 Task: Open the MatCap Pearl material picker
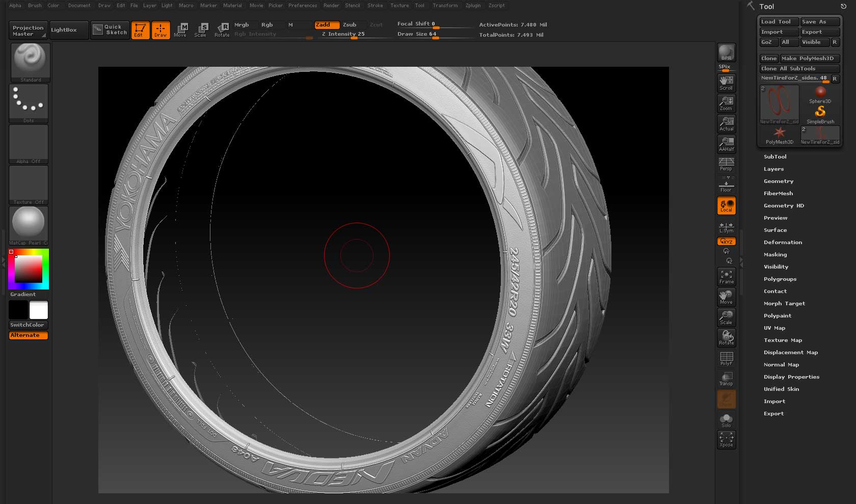[x=29, y=226]
